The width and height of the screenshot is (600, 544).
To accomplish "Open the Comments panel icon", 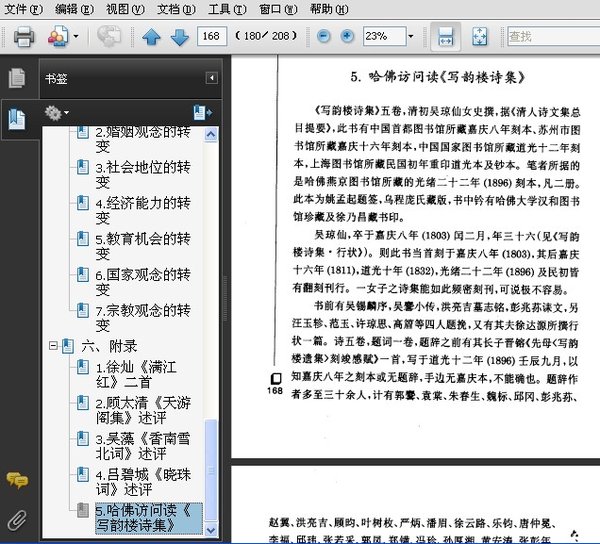I will click(x=17, y=480).
